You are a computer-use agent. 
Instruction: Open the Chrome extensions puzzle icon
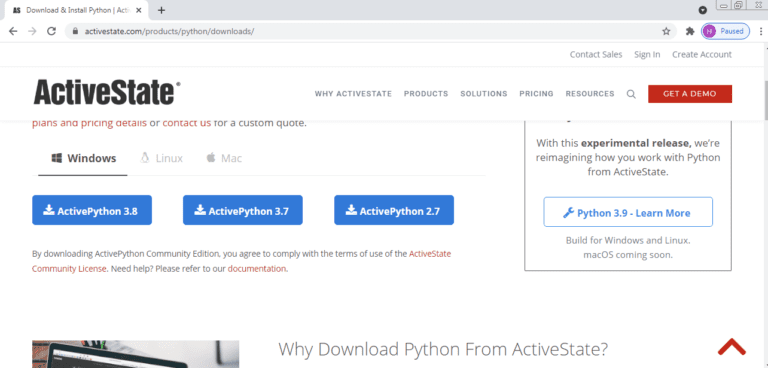pos(690,31)
